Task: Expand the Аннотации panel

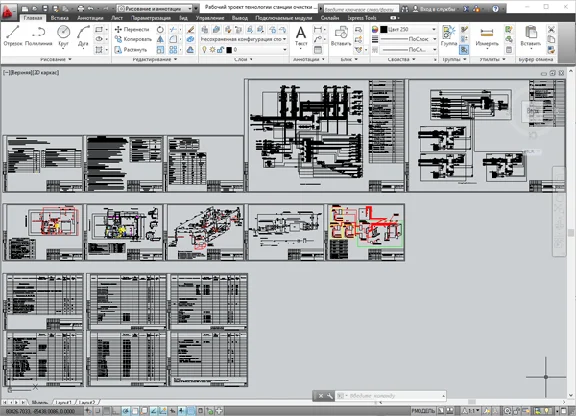Action: (x=309, y=59)
